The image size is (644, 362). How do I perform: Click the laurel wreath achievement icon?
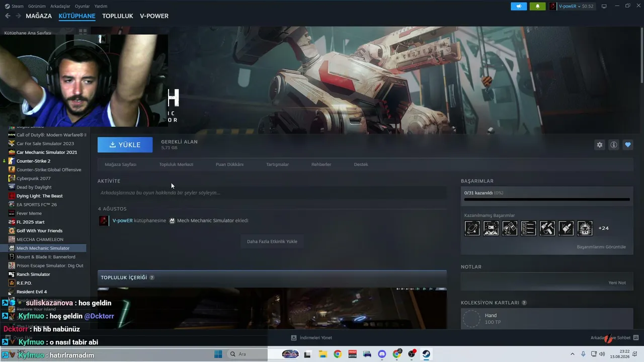pos(585,228)
